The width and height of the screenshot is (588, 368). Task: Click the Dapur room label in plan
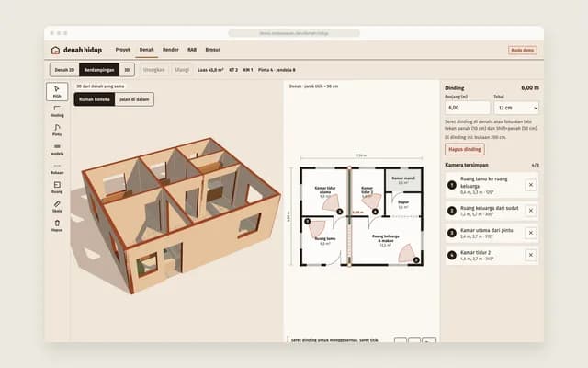pos(403,202)
